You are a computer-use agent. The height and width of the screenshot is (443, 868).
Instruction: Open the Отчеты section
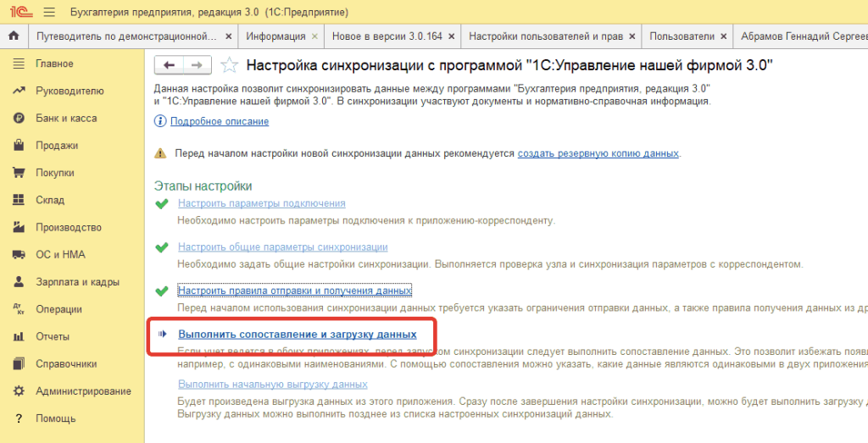(x=53, y=336)
